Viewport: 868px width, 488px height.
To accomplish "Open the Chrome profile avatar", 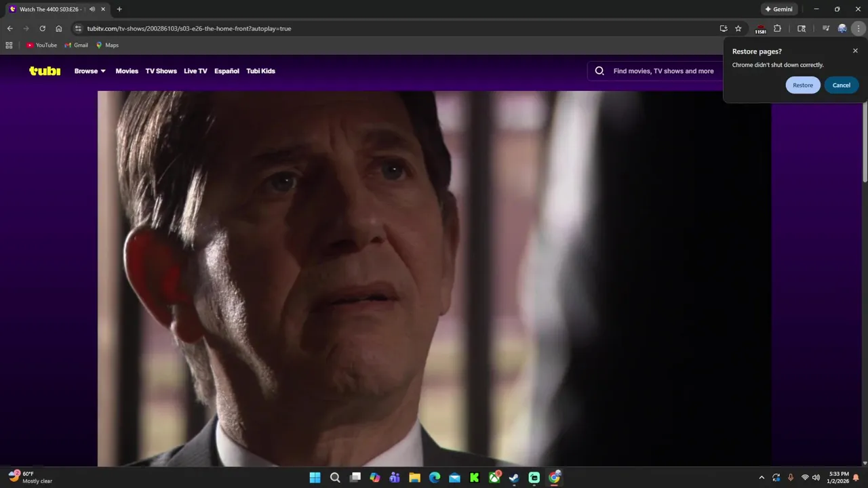I will coord(842,28).
